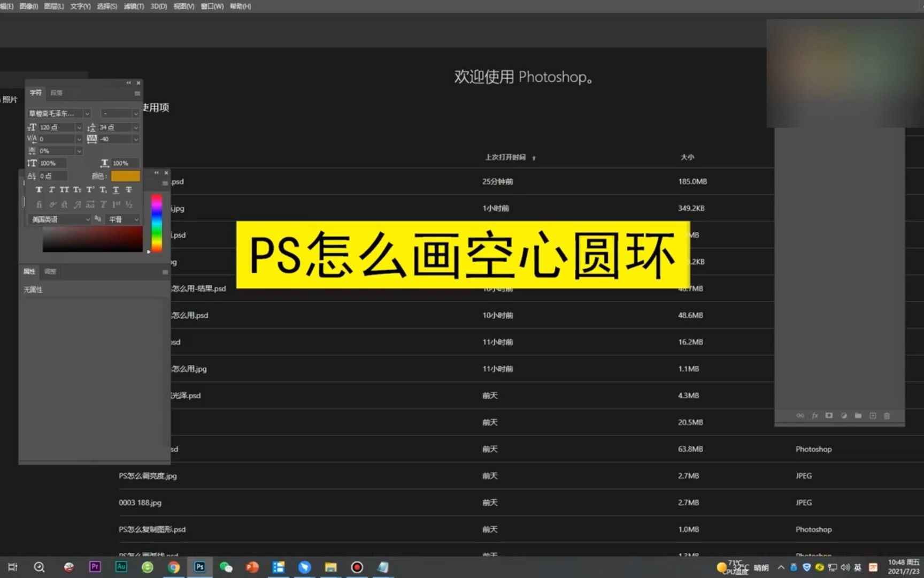Open the font family dropdown
This screenshot has width=924, height=578.
88,113
